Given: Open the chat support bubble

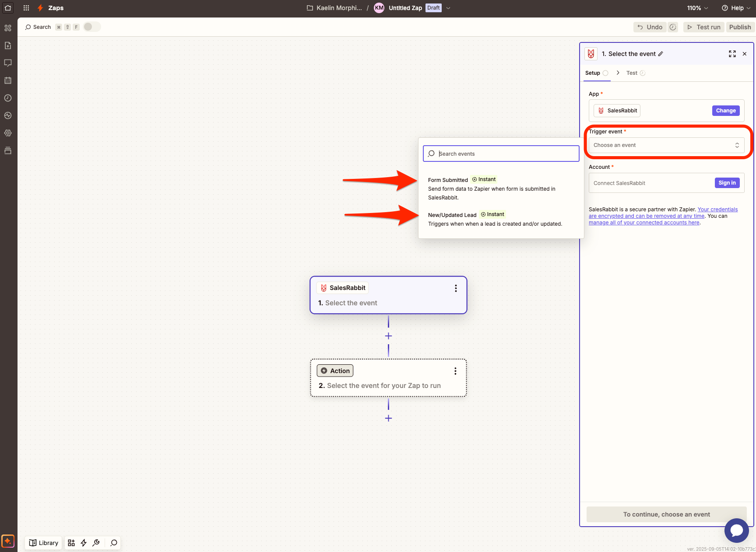Looking at the screenshot, I should click(x=736, y=530).
